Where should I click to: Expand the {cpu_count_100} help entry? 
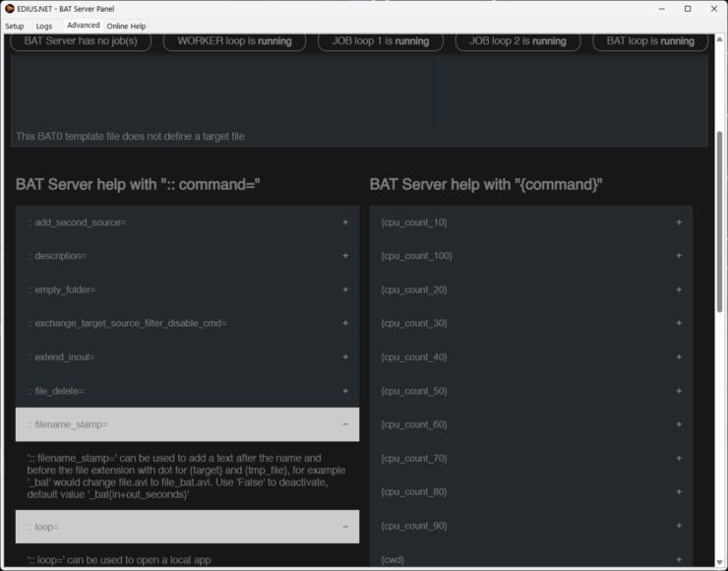pos(531,256)
